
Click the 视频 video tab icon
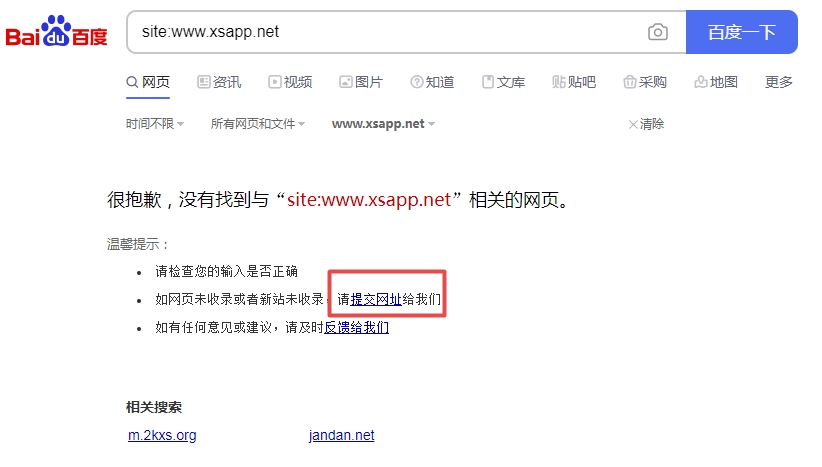(275, 82)
